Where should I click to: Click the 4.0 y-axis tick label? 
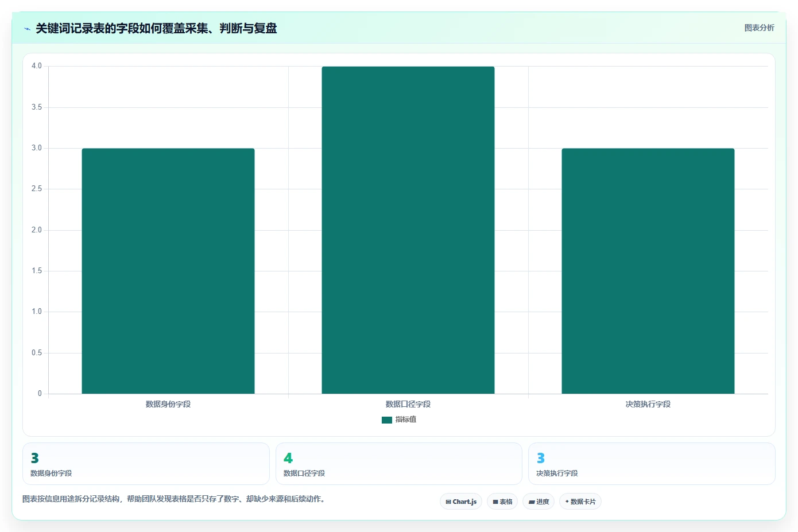37,66
